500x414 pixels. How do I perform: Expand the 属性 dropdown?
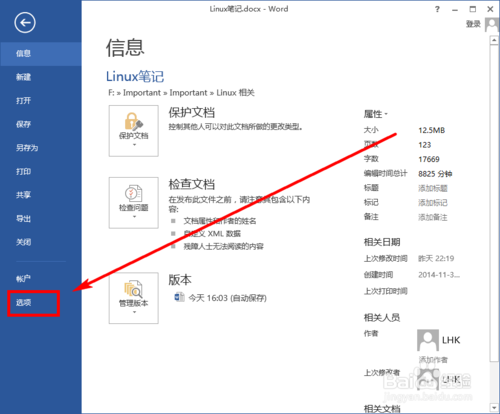tap(376, 114)
